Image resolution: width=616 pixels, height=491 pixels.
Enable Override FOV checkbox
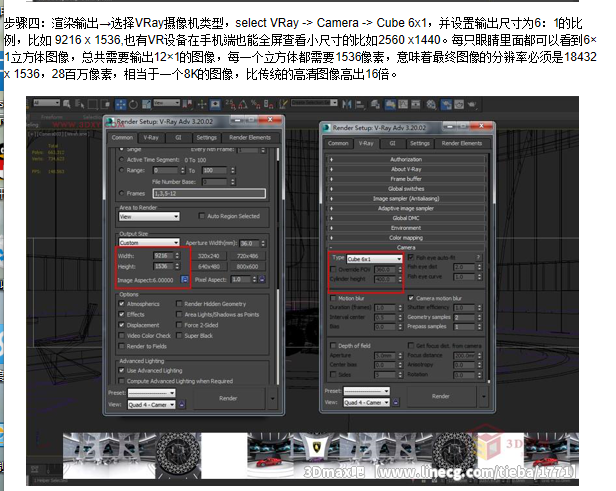click(333, 269)
